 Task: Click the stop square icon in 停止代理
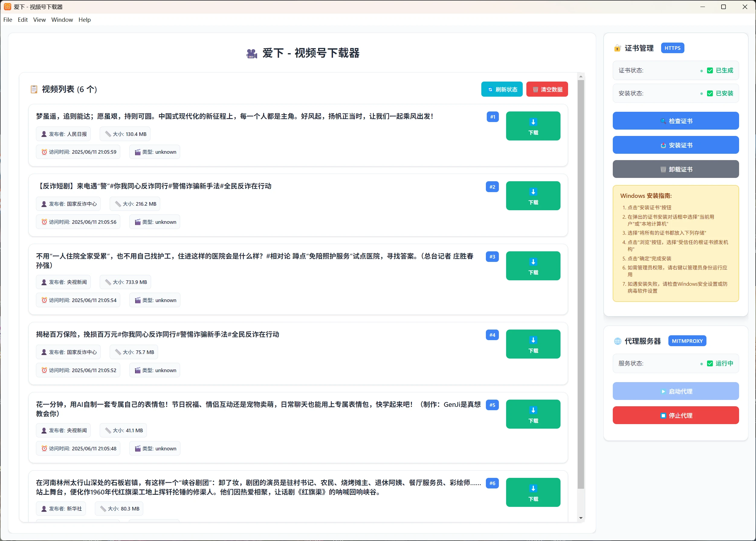click(663, 416)
